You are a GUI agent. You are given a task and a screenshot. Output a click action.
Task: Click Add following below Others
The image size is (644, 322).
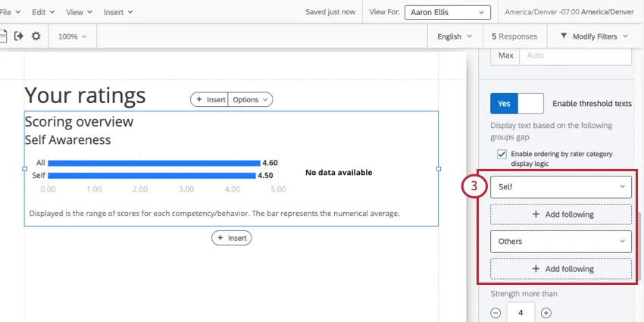pos(561,269)
